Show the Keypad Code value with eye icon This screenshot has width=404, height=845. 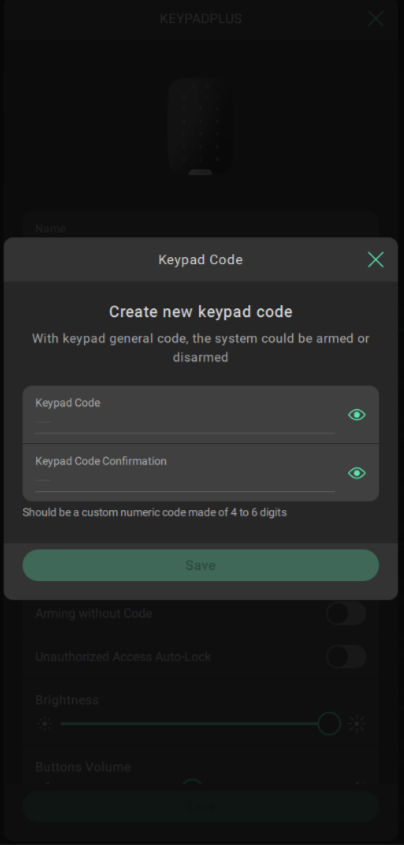357,414
